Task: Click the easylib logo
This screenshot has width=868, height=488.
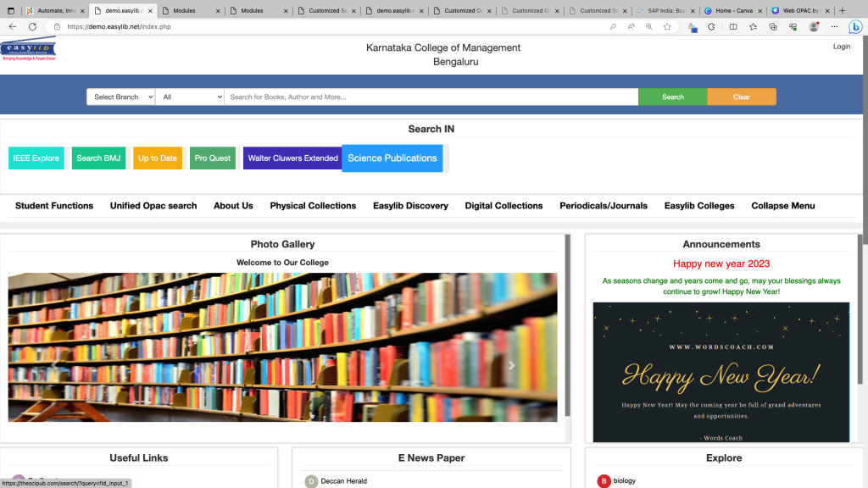Action: point(28,48)
